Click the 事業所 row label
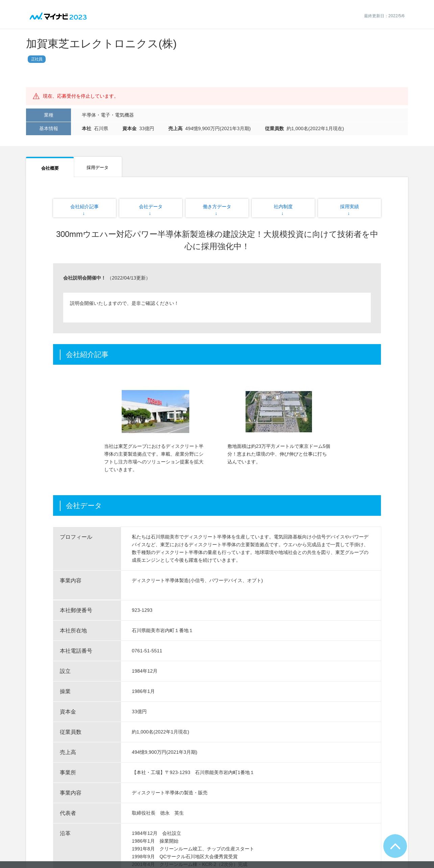 (x=87, y=772)
